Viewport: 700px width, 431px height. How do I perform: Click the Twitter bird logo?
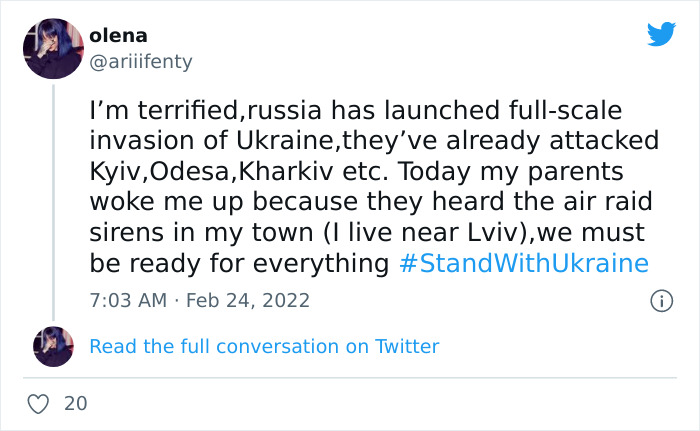[x=661, y=35]
